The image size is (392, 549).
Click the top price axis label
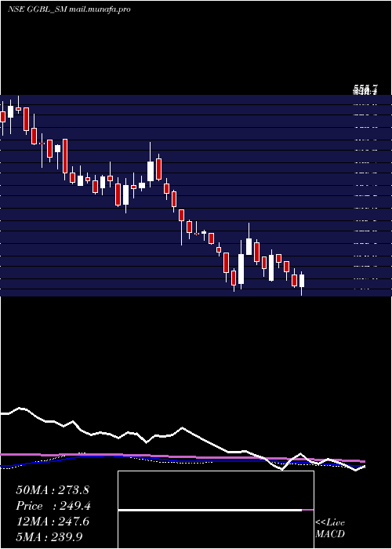(365, 89)
